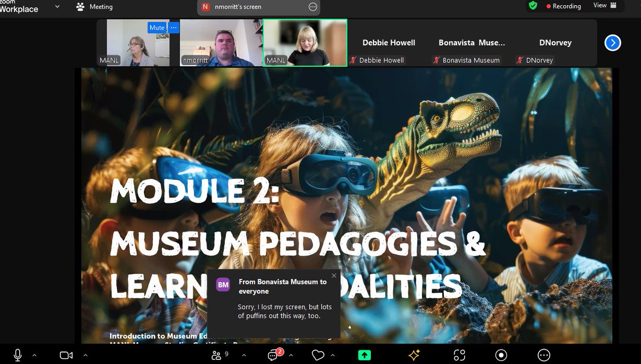Close the Bonavista Museum chat popup
Image resolution: width=641 pixels, height=364 pixels.
(x=334, y=275)
